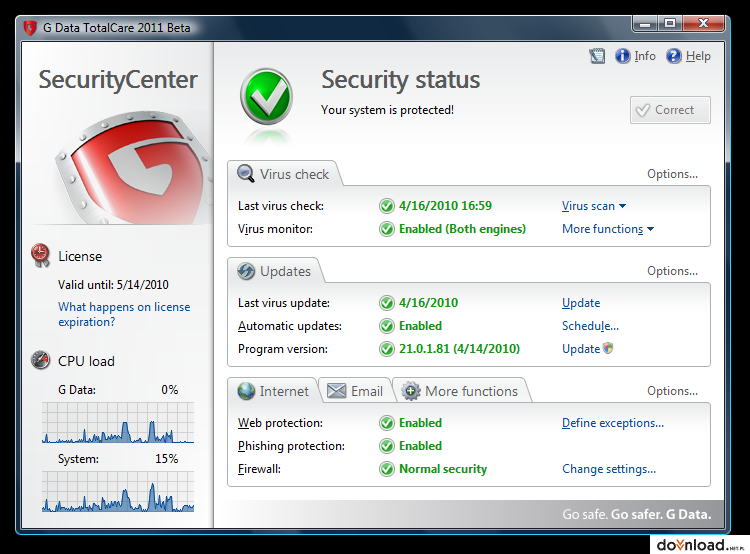Image resolution: width=750 pixels, height=554 pixels.
Task: Open Options for Virus check
Action: click(x=672, y=174)
